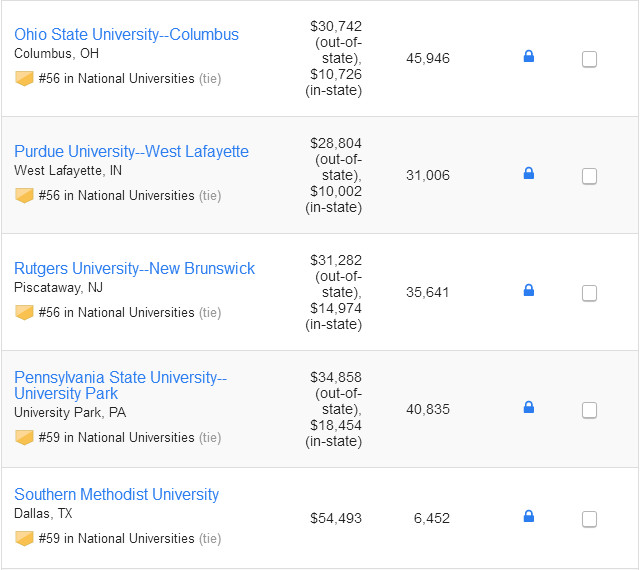Click lock icon in Penn State row
641x570 pixels.
coord(529,408)
